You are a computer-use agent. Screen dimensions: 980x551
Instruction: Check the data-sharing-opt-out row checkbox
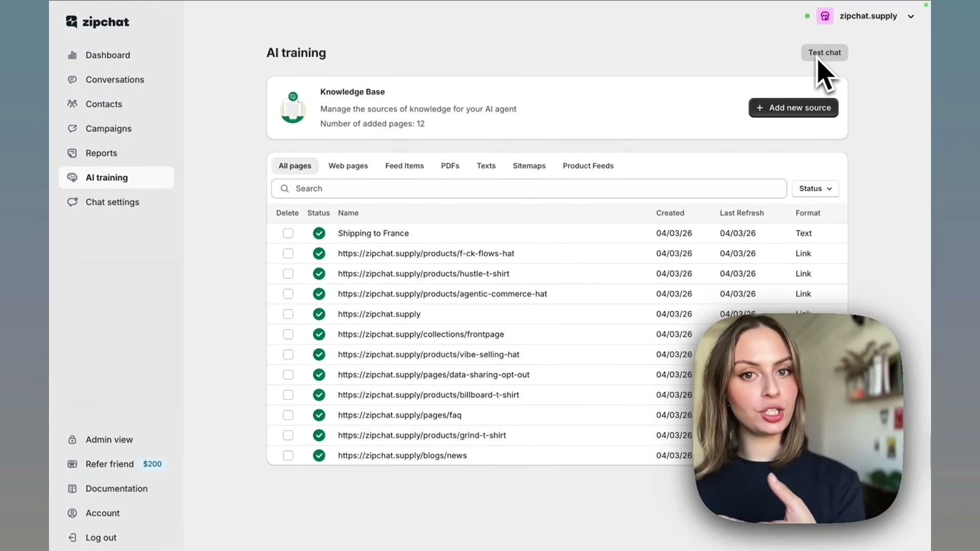tap(288, 375)
